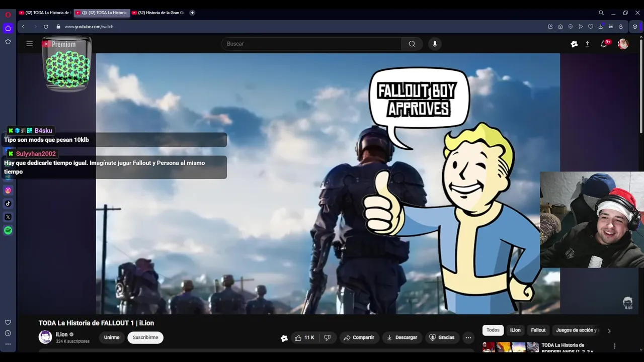Open the sidebar bookmarks star
The image size is (644, 362).
(x=8, y=42)
